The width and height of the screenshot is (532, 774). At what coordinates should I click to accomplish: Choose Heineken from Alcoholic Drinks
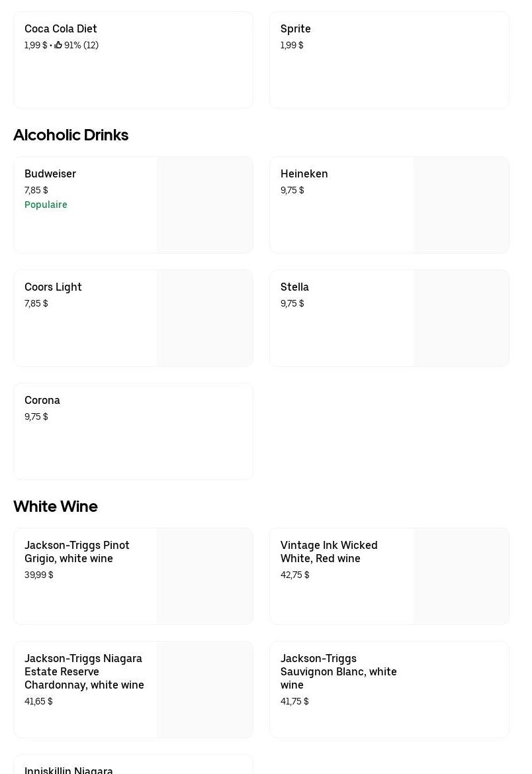coord(304,174)
